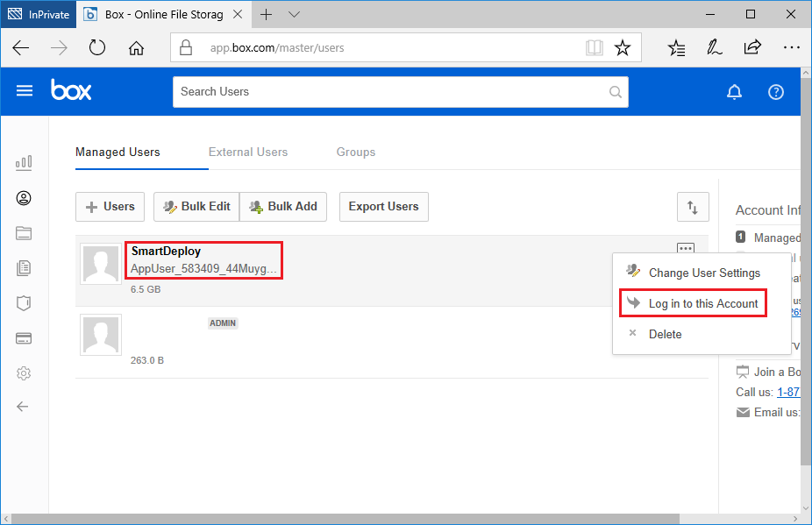Viewport: 812px width, 525px height.
Task: Click the sort arrows button
Action: pyautogui.click(x=693, y=207)
